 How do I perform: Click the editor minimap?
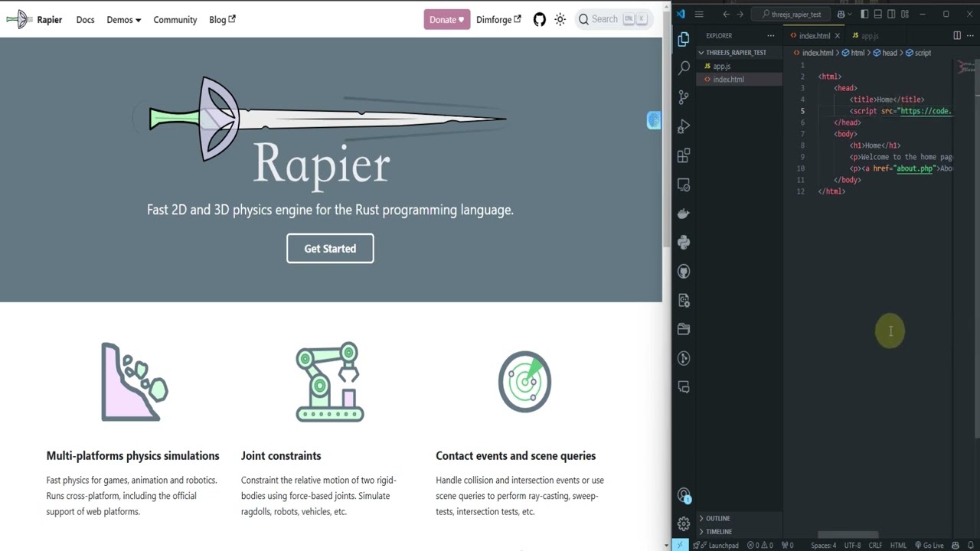(x=965, y=67)
